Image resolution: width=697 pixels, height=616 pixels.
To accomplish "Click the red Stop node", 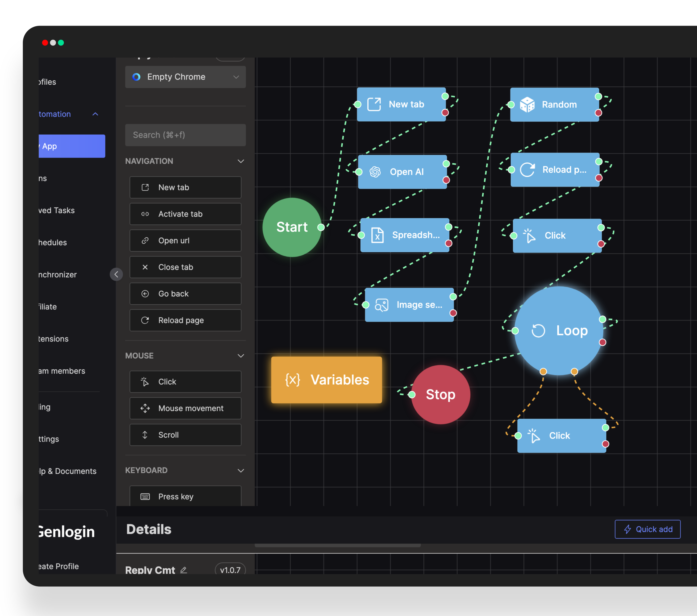I will point(440,395).
